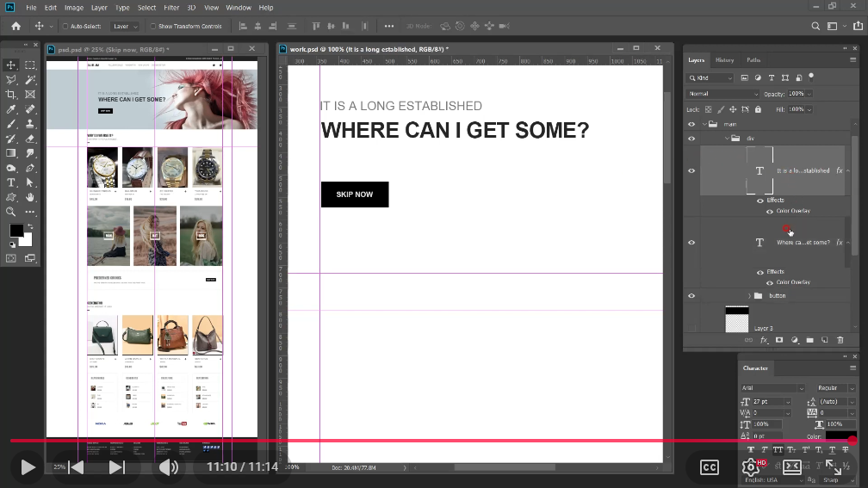Hide the 'It is a lo...stablished' text layer
The image size is (868, 488).
pyautogui.click(x=691, y=171)
